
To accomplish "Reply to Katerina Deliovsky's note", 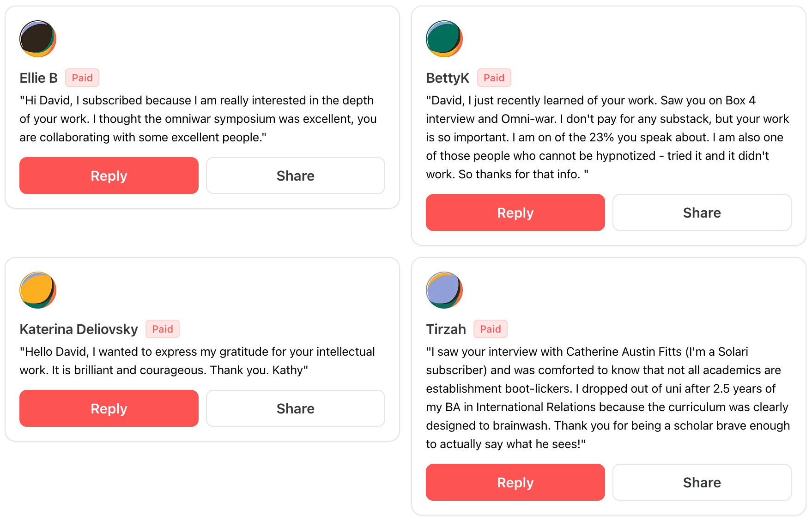I will (x=109, y=408).
